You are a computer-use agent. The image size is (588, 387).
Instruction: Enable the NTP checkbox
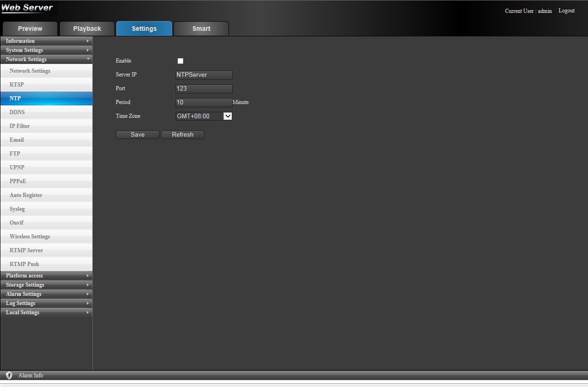click(180, 61)
